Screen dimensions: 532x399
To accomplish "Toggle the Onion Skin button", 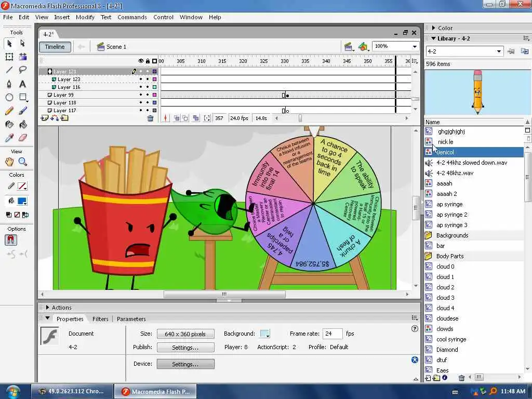I will pos(177,118).
